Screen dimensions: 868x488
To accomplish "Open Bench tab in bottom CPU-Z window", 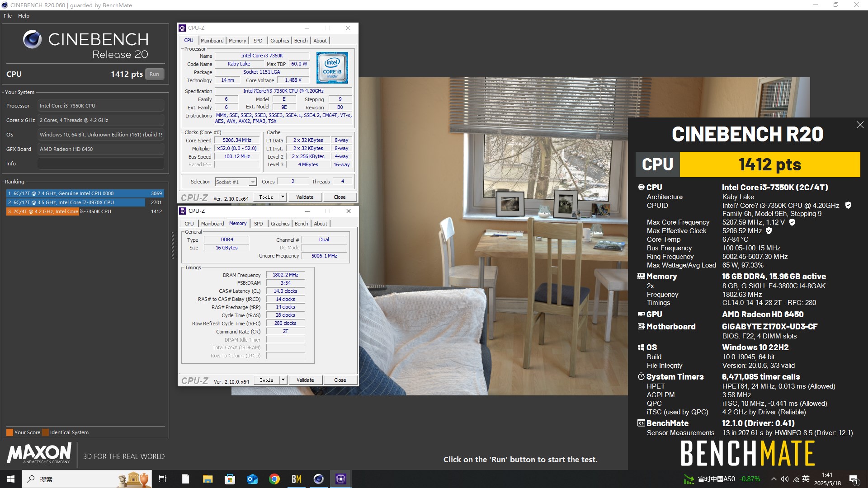I will 301,224.
